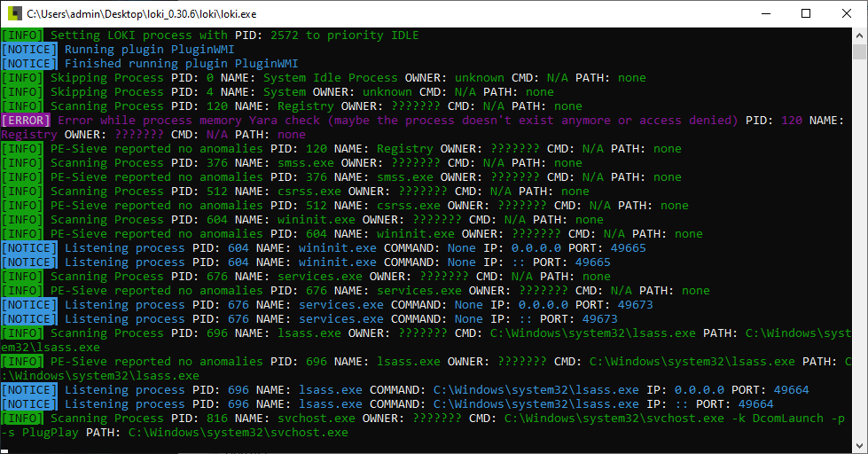Click services.exe in Scanning Process line
Screen dimensions: 868x454
pos(320,277)
